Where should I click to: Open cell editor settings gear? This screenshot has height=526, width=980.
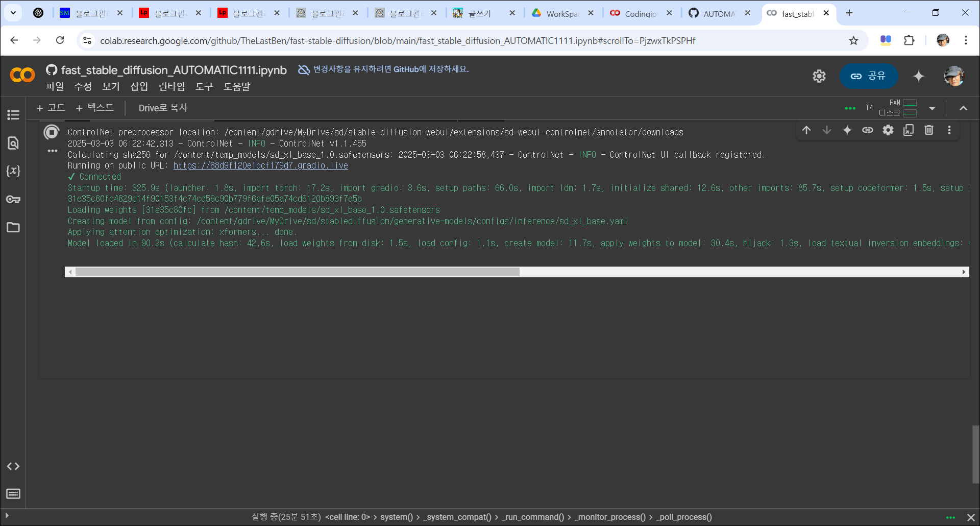click(888, 130)
